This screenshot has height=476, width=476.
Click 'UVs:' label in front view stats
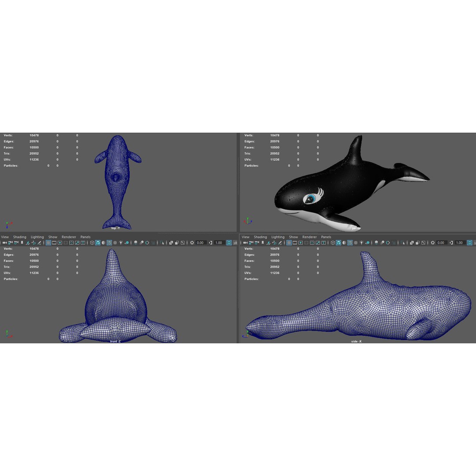[7, 273]
